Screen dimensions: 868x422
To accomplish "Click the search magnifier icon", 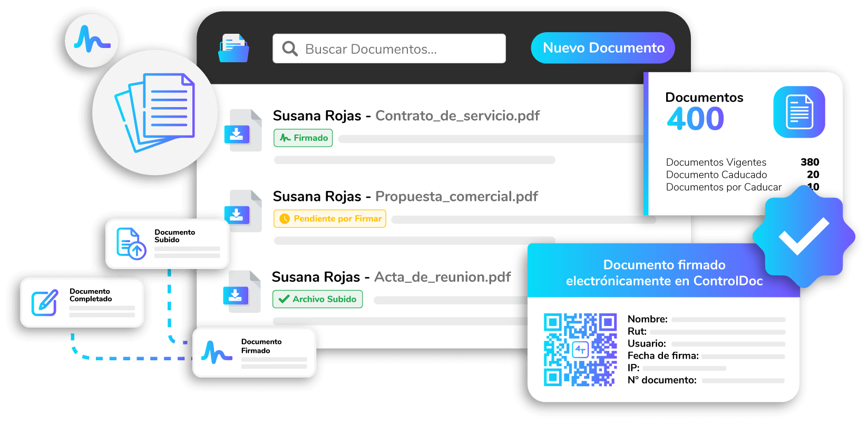I will [x=290, y=49].
